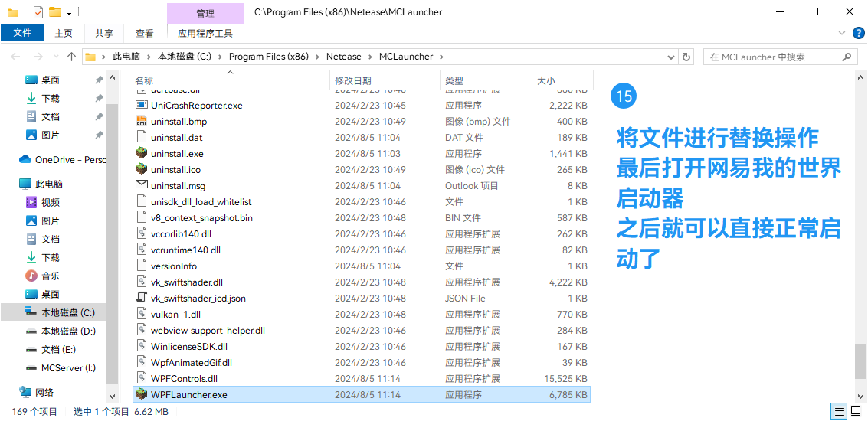
Task: Switch to large icons view in status bar
Action: point(855,411)
